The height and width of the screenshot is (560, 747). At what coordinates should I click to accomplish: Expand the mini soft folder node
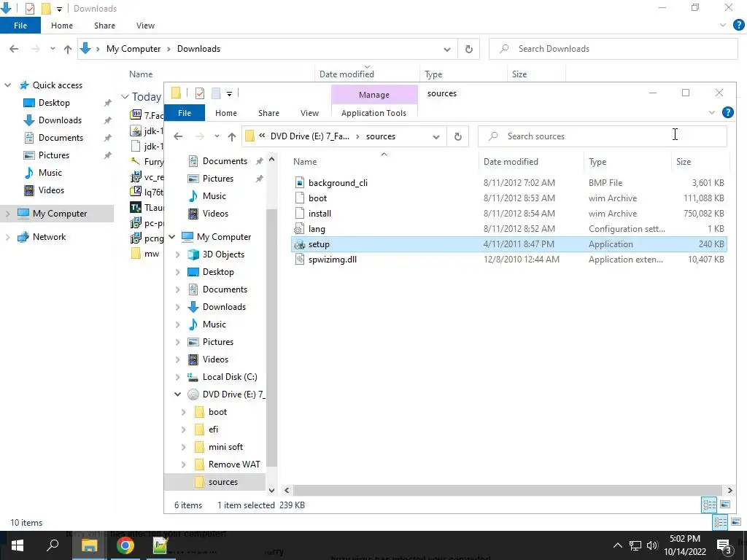pyautogui.click(x=183, y=447)
